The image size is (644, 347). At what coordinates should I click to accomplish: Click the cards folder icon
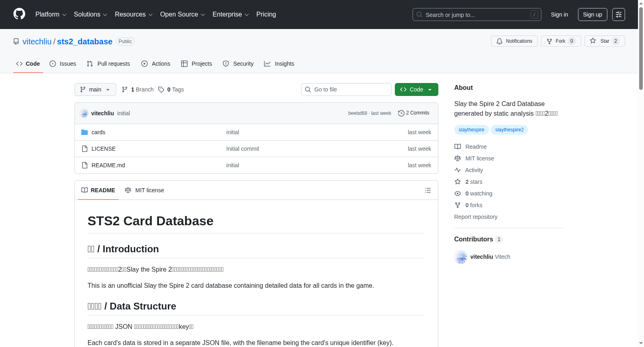(x=85, y=132)
